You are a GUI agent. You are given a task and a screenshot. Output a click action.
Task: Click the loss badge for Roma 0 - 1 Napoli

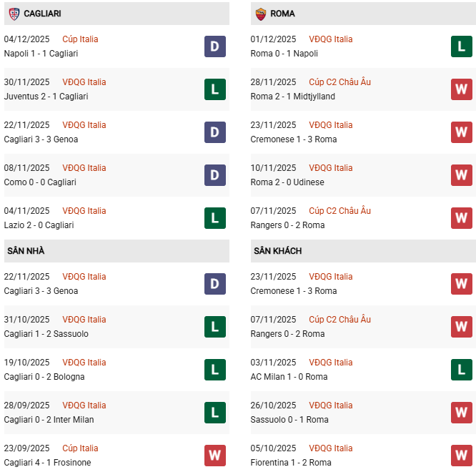462,46
